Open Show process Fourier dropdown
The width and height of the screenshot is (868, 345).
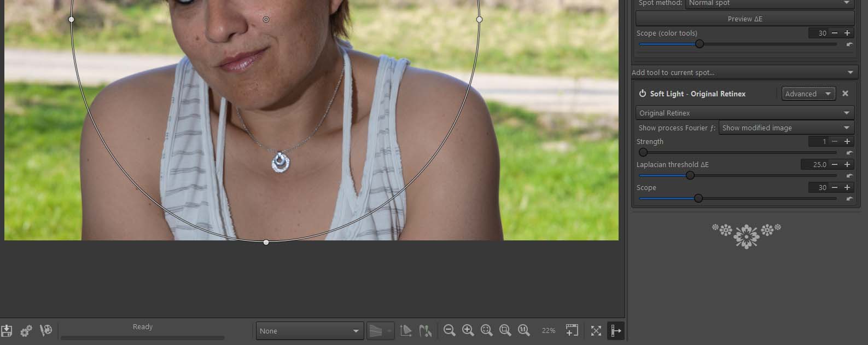coord(785,128)
